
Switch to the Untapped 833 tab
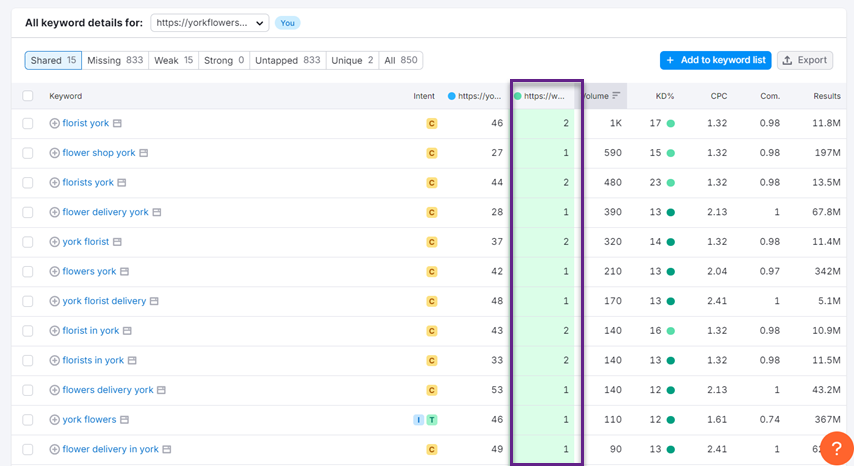tap(288, 60)
